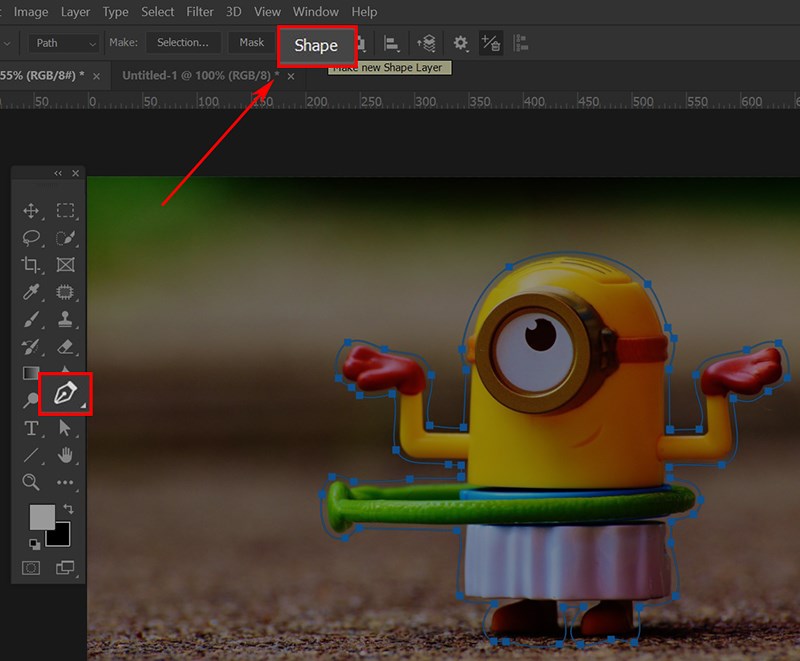This screenshot has width=800, height=661.
Task: Select the Eyedropper tool
Action: [31, 292]
